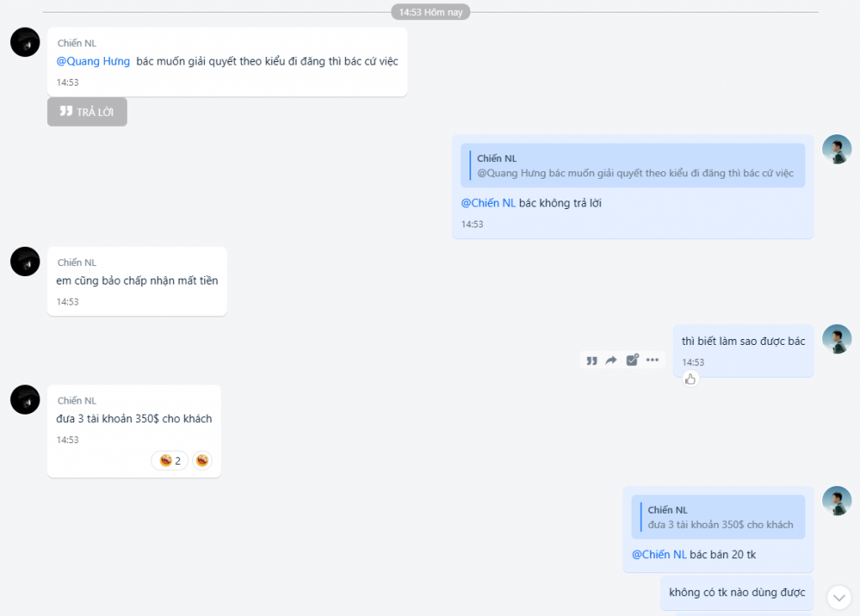Click the checkbox to-do icon in message hover bar
This screenshot has width=860, height=616.
click(x=632, y=360)
